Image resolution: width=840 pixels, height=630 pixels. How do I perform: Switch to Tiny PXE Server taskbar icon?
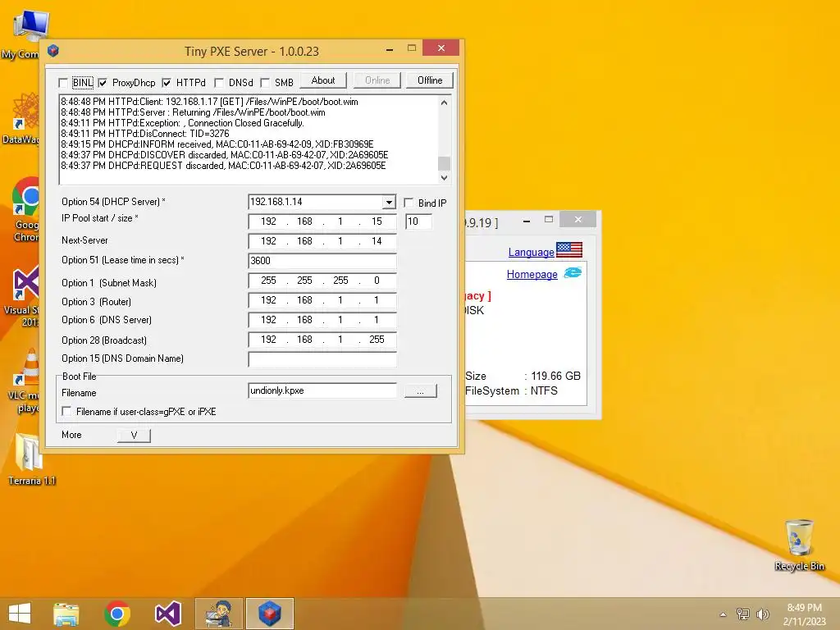click(269, 614)
